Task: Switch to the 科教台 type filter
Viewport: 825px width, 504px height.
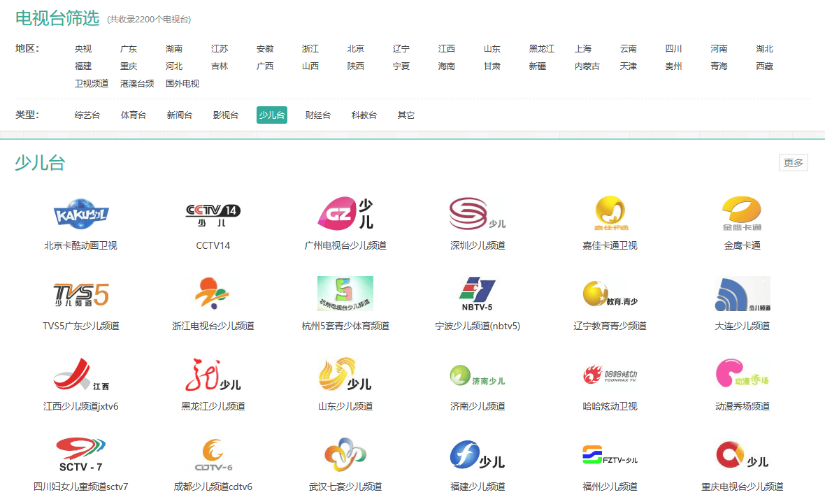Action: pyautogui.click(x=364, y=115)
